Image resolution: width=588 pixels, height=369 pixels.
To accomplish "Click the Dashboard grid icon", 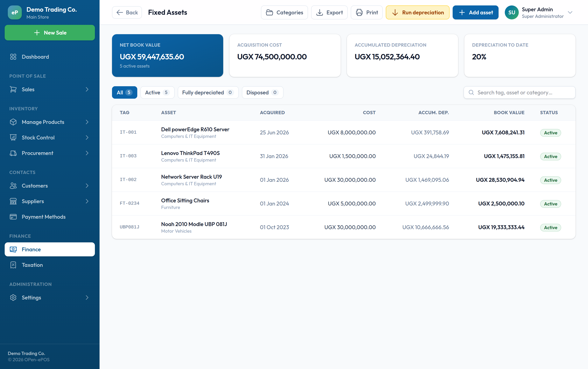I will 13,57.
